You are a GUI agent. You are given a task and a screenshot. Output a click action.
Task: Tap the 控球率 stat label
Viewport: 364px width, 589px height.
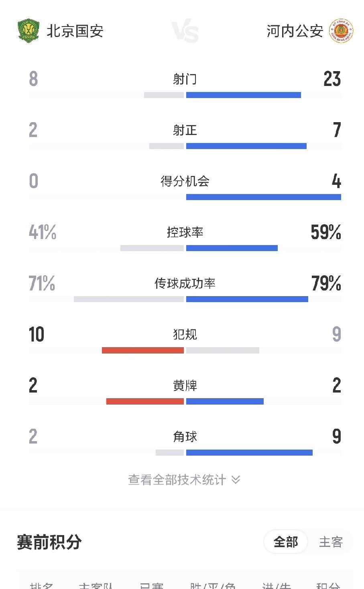click(185, 232)
